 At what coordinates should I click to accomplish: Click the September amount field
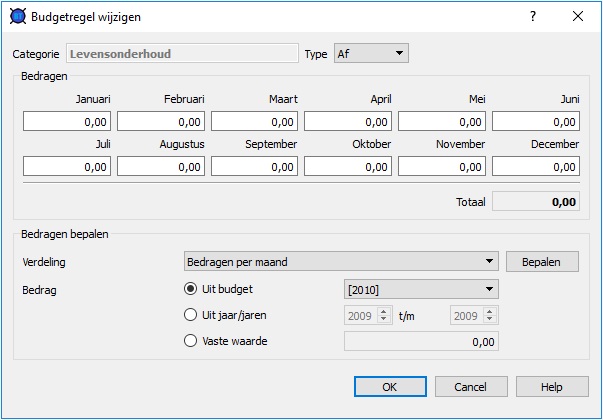tap(254, 167)
